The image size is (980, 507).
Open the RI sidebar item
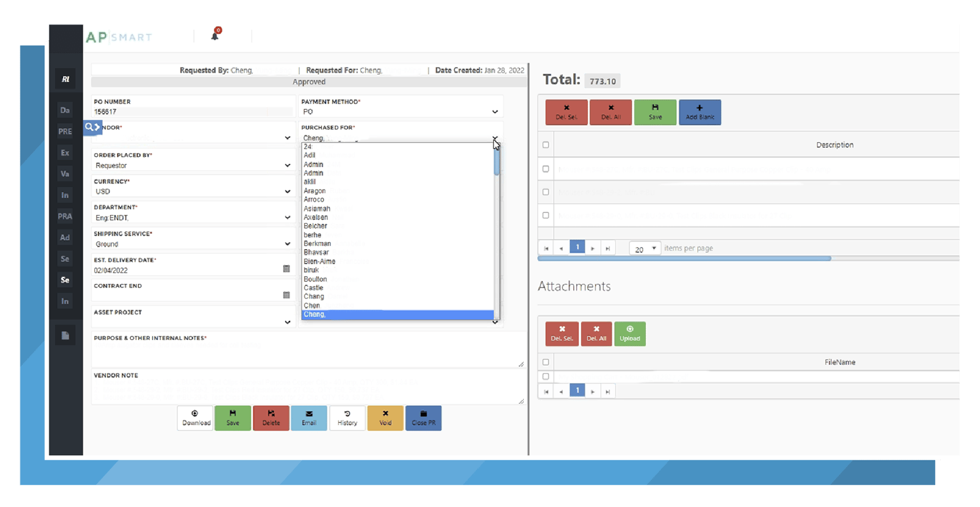(65, 79)
